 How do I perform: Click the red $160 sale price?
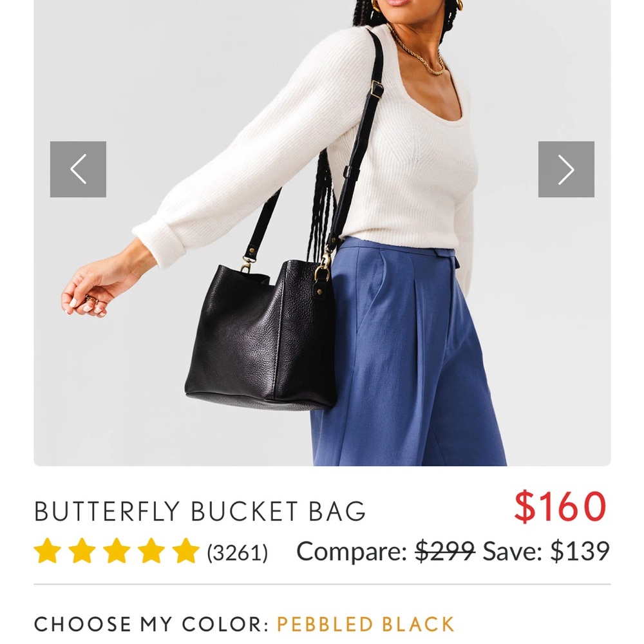pos(560,507)
